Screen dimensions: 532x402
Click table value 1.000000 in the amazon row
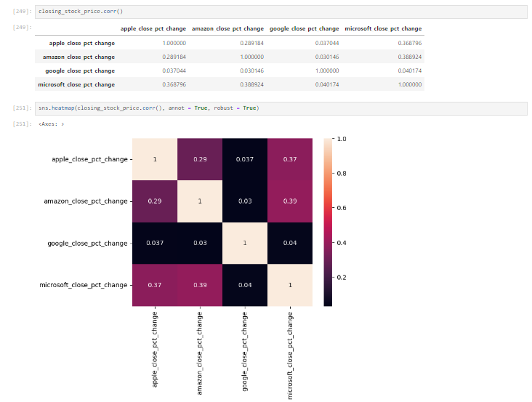[x=251, y=57]
